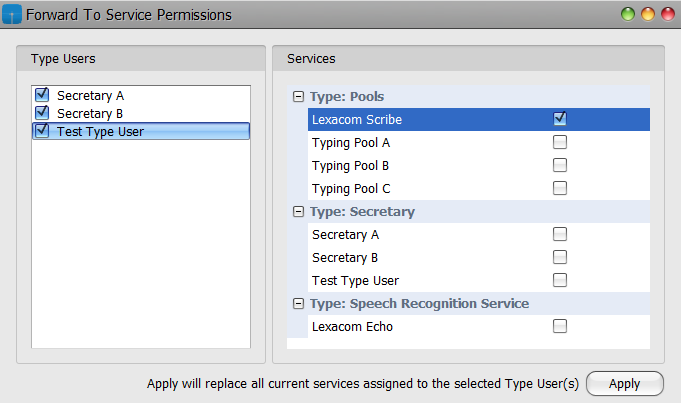Enable the Typing Pool B checkbox

coord(560,165)
